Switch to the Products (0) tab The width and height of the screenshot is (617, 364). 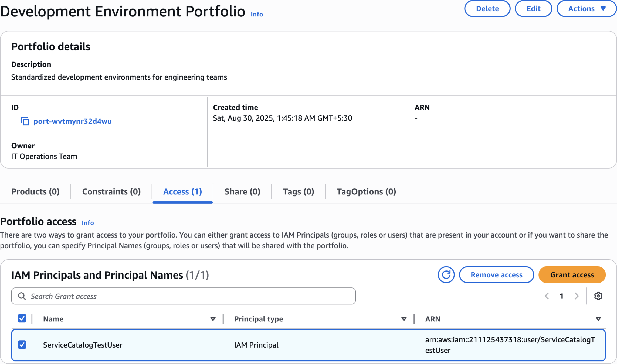pos(35,191)
